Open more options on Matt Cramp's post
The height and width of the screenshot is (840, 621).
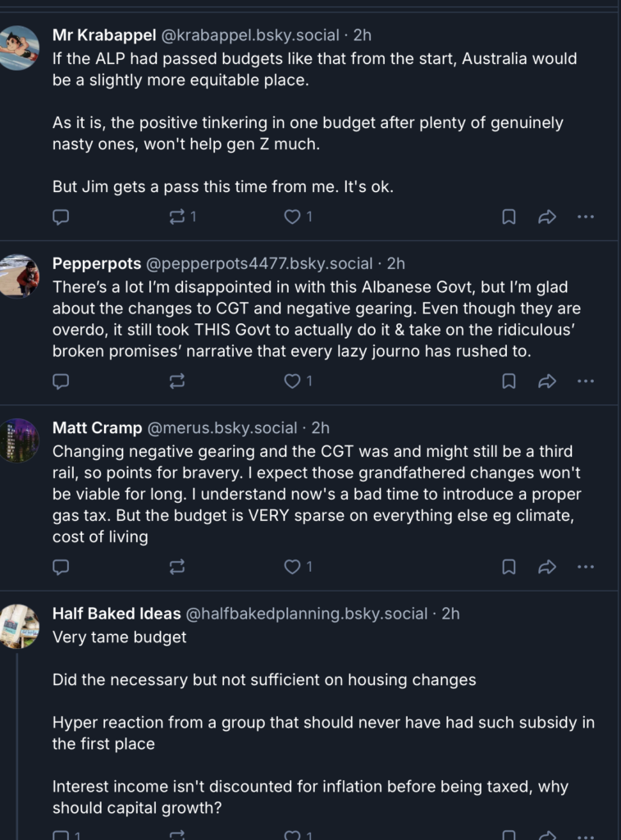586,567
